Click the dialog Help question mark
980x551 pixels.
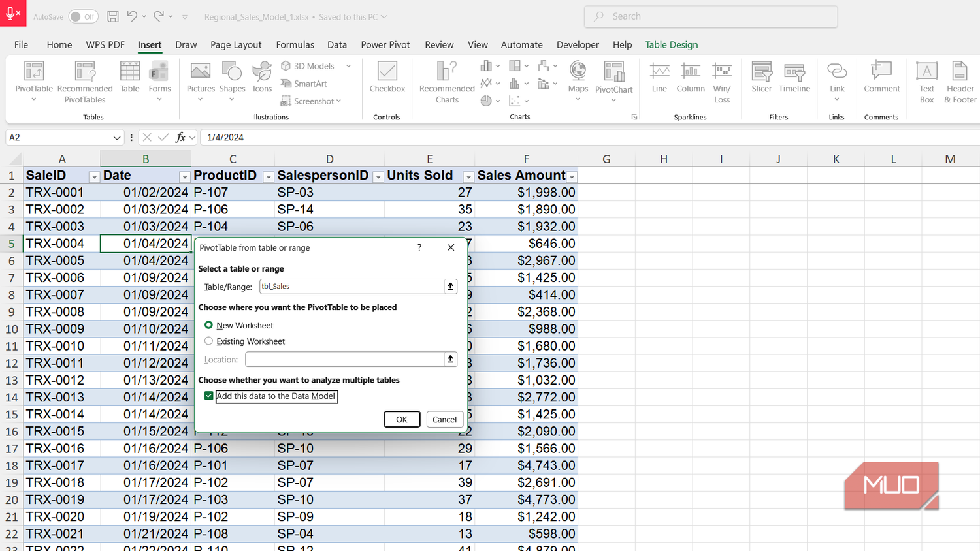click(419, 247)
